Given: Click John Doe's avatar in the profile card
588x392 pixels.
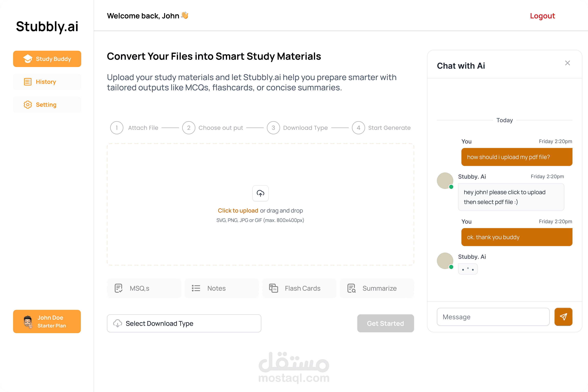Looking at the screenshot, I should [28, 321].
